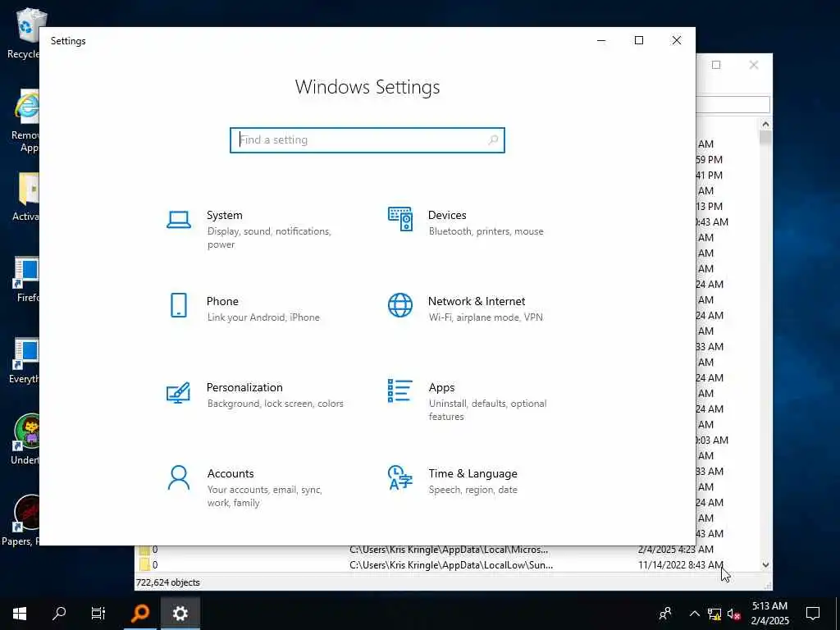
Task: Click the '722,624 objects' status bar text
Action: [x=167, y=582]
